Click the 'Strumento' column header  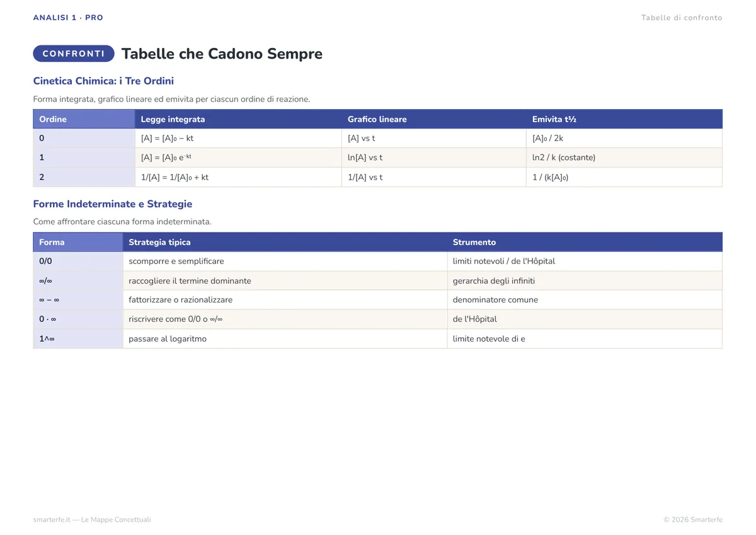pos(585,242)
